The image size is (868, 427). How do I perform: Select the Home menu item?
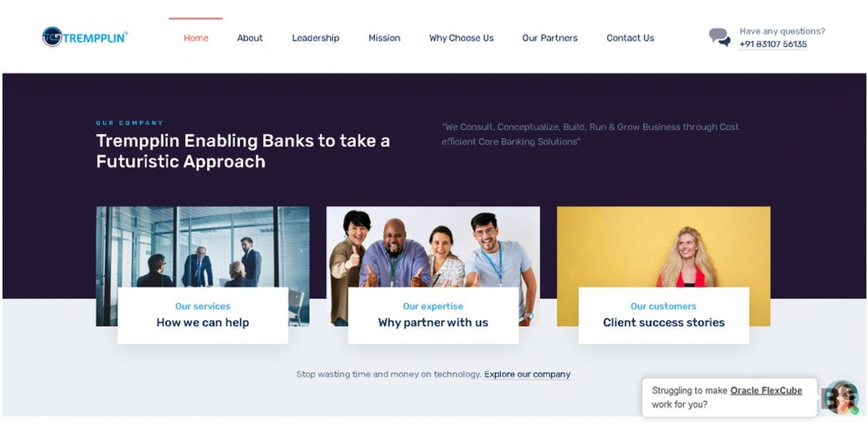pyautogui.click(x=196, y=38)
